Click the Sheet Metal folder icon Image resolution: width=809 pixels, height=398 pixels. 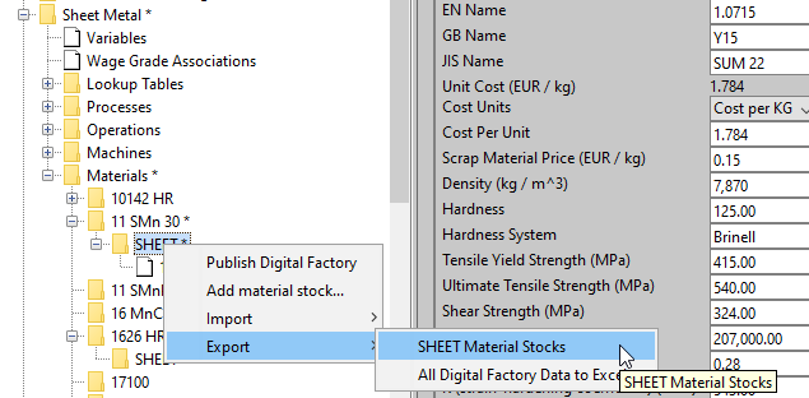point(47,15)
